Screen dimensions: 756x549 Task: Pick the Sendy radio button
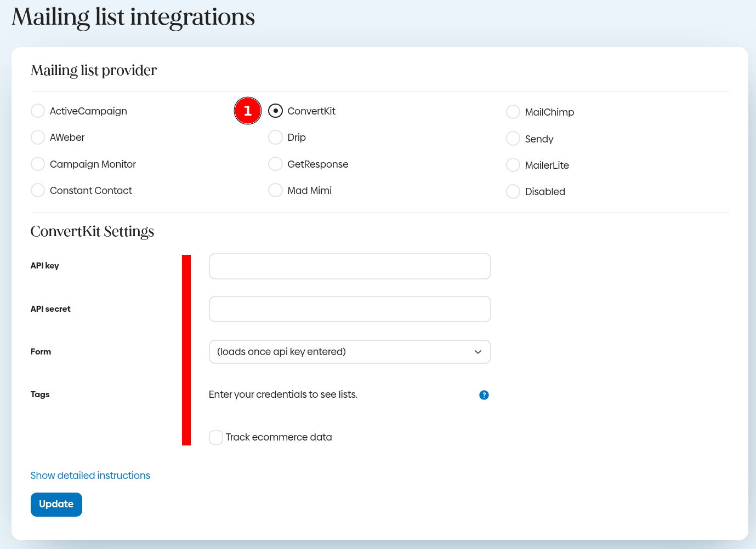(513, 139)
